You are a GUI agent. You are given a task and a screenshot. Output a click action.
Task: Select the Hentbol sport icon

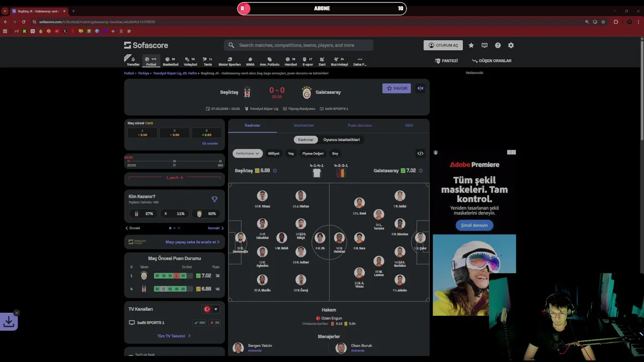point(291,61)
